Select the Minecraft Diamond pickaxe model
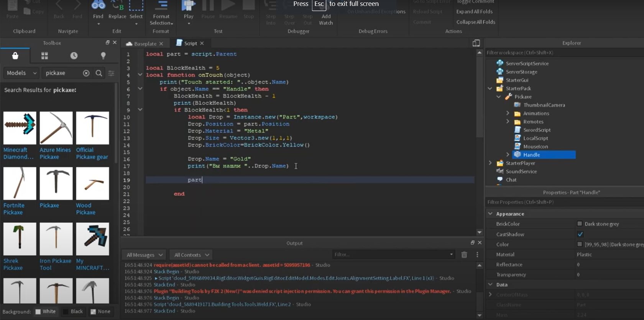This screenshot has width=644, height=320. point(20,128)
